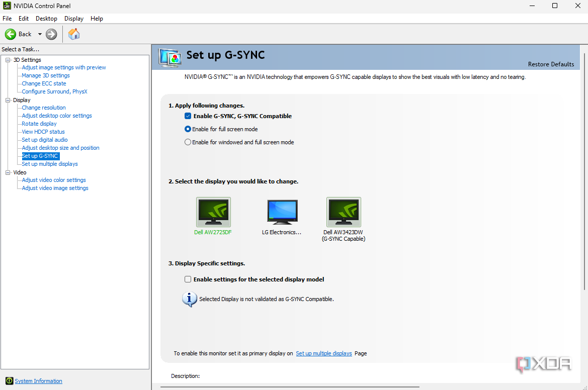The image size is (588, 390).
Task: Open the File menu
Action: (7, 19)
